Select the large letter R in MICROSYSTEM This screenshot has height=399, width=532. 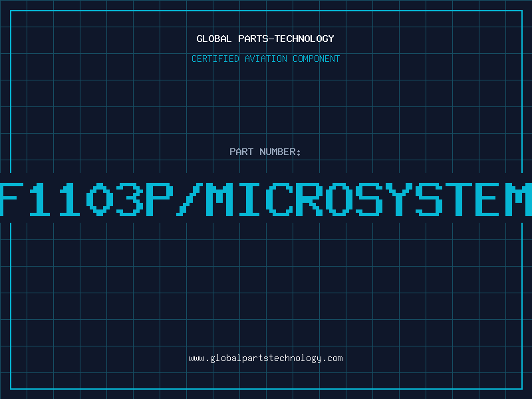[309, 199]
